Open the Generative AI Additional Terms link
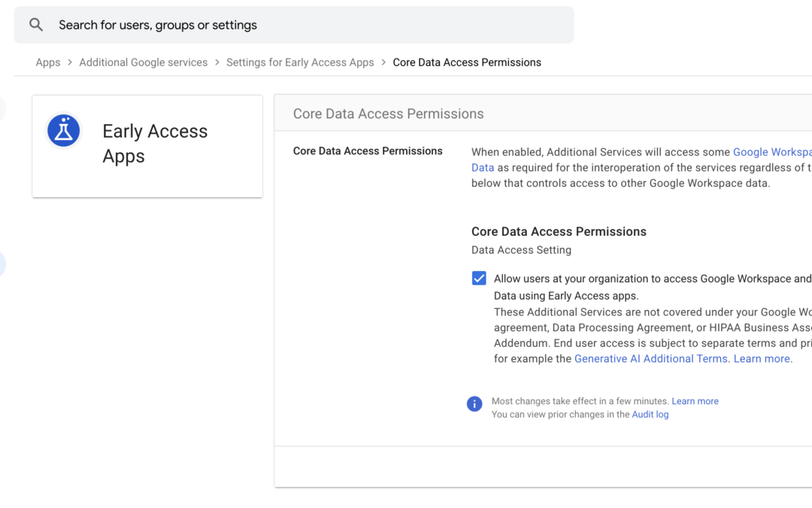 tap(650, 359)
